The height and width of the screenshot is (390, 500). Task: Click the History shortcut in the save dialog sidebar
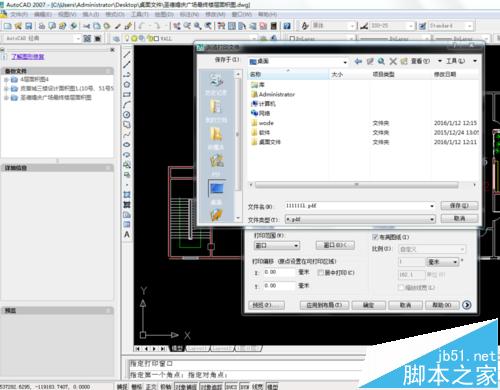click(216, 85)
